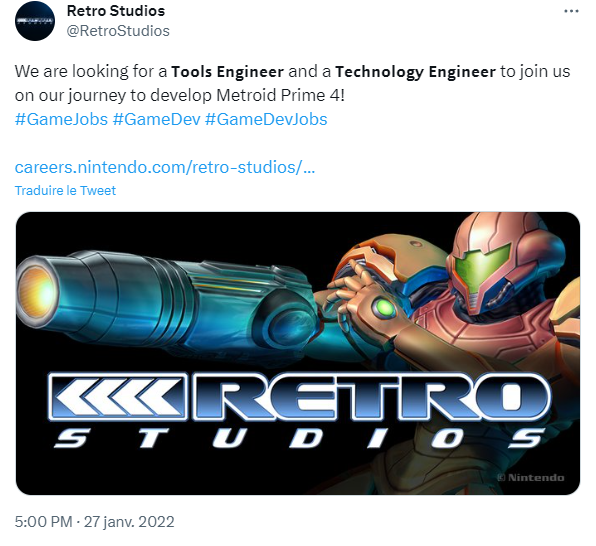Click the bold Tools Engineer text
Image resolution: width=596 pixels, height=546 pixels.
click(227, 71)
